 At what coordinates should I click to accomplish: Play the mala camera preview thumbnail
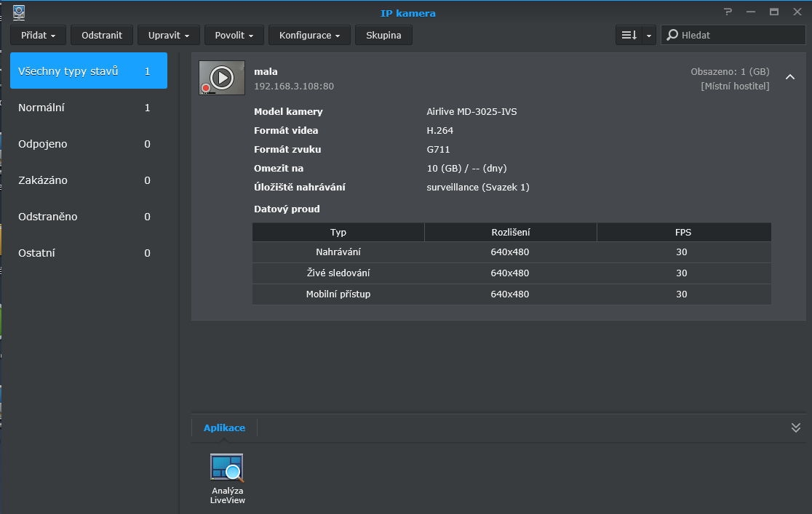tap(222, 78)
